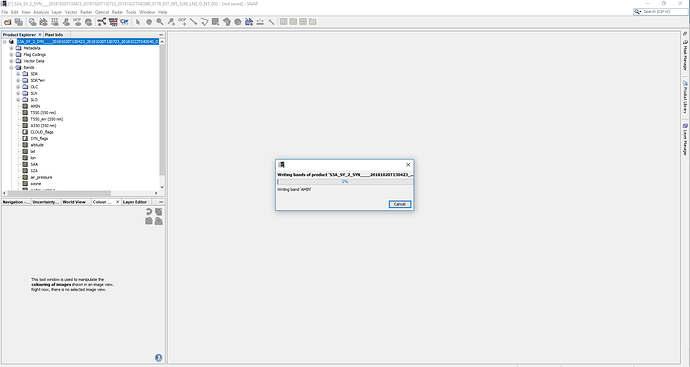This screenshot has width=690, height=367.
Task: Switch to the Pixel Info tab
Action: (x=54, y=34)
